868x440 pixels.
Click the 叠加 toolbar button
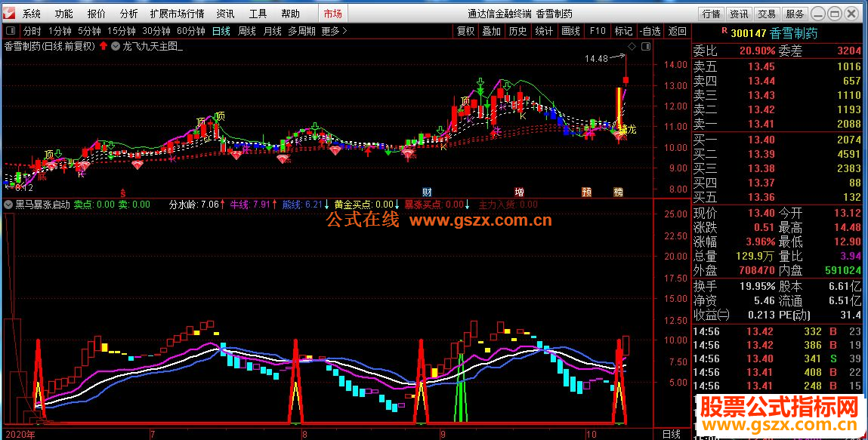point(492,31)
